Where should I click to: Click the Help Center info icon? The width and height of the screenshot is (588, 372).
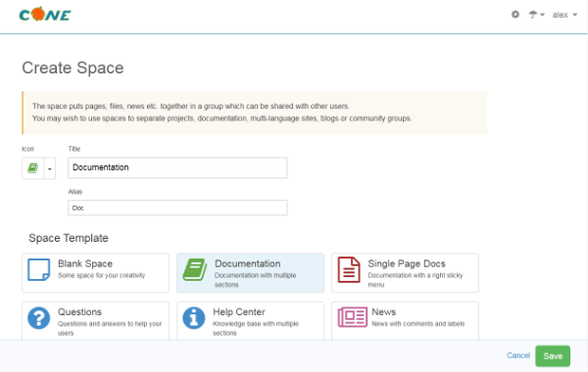click(194, 318)
